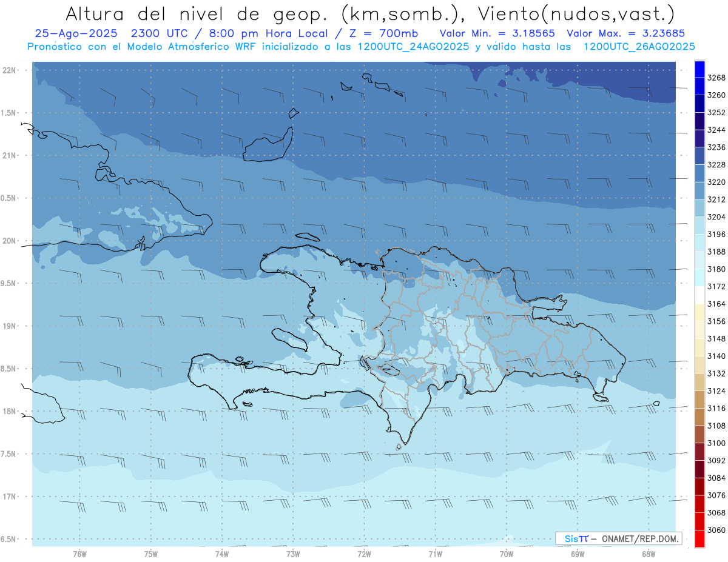Click the 73W longitude axis label
728x562 pixels.
click(293, 554)
